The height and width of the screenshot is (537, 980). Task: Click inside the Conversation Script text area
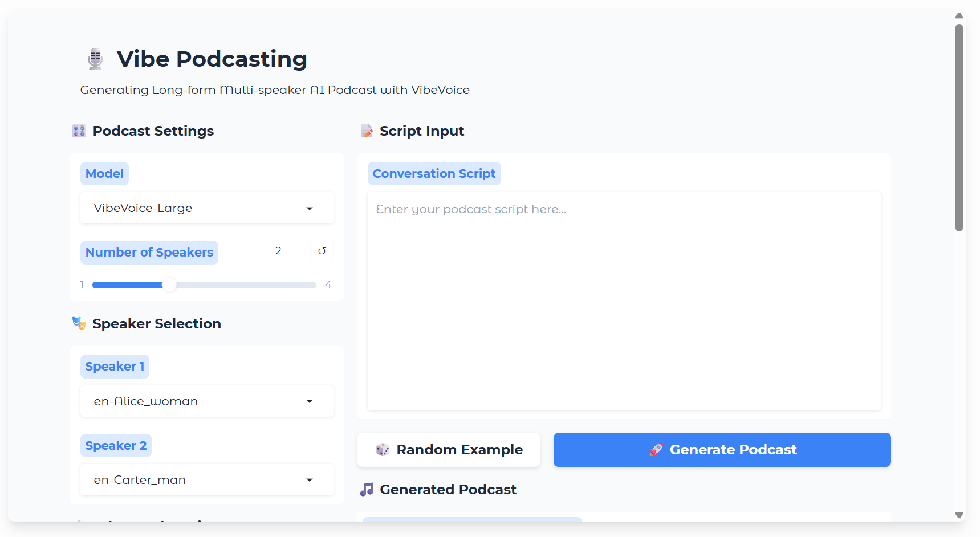624,301
